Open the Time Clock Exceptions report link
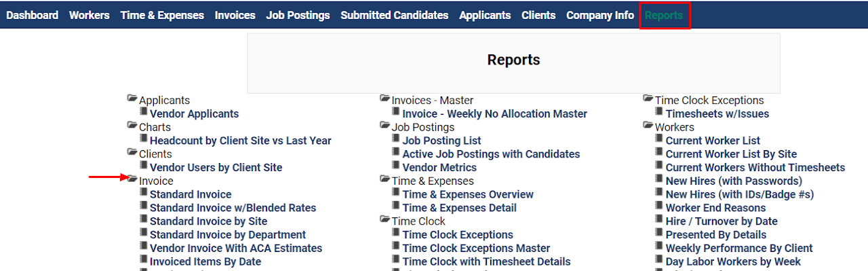Image resolution: width=868 pixels, height=271 pixels. [x=458, y=235]
